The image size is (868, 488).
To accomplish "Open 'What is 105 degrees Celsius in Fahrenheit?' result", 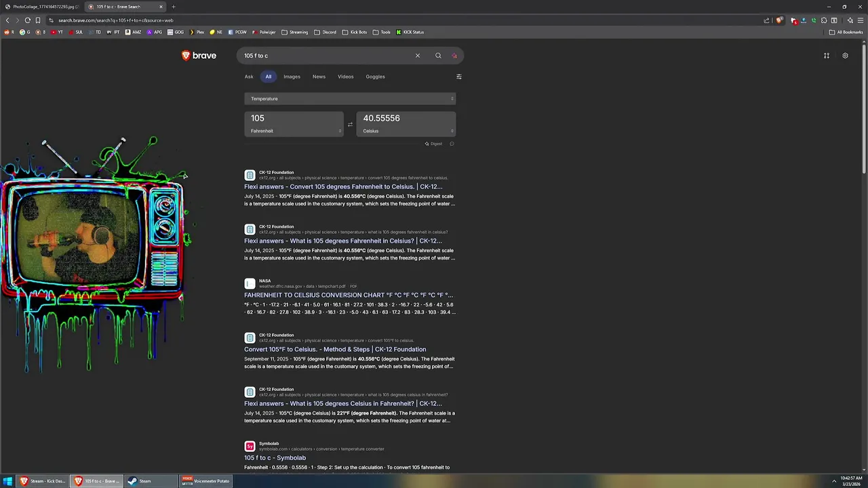I will [343, 403].
